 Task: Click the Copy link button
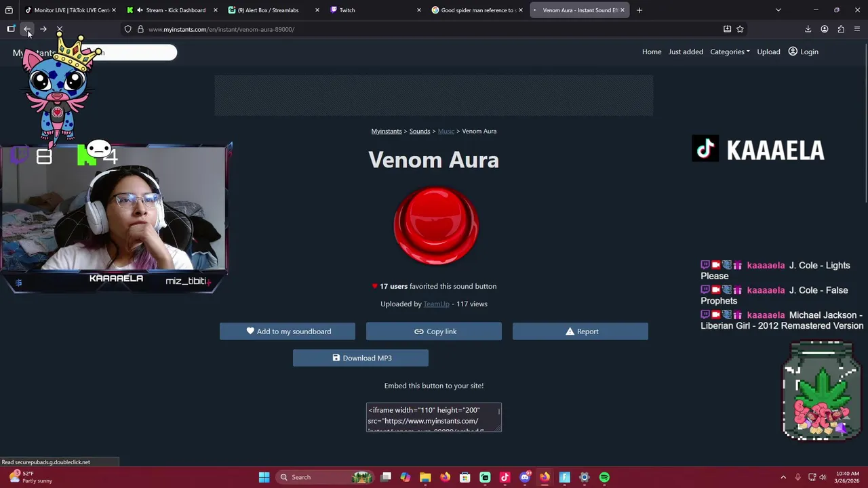(434, 331)
